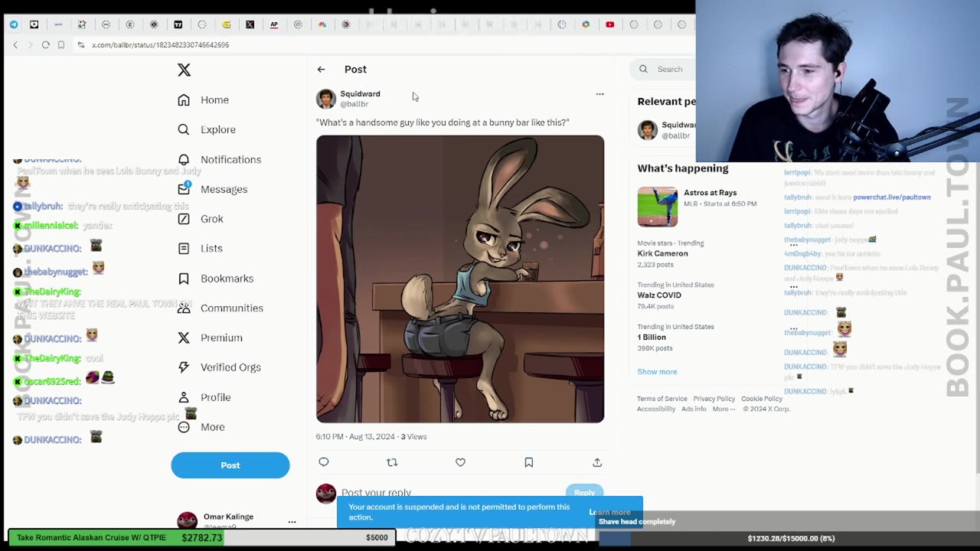Go back using the Post arrow
Screen dimensions: 980x551
(321, 69)
